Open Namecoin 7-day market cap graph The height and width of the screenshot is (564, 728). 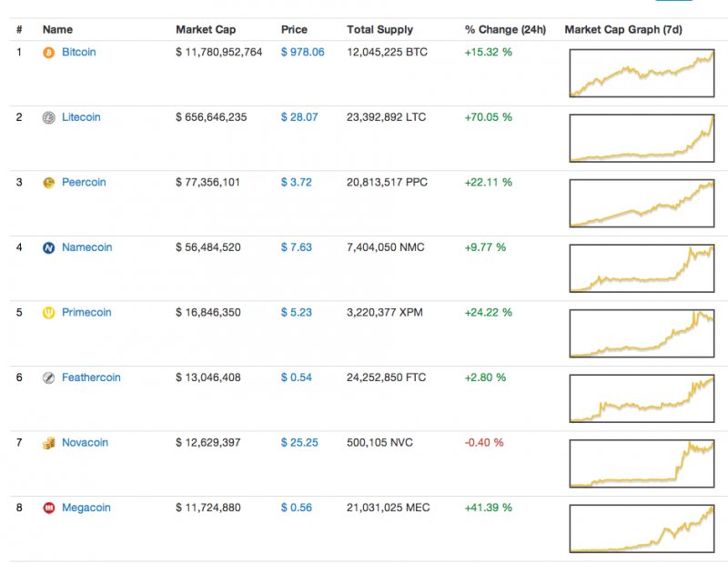click(642, 267)
